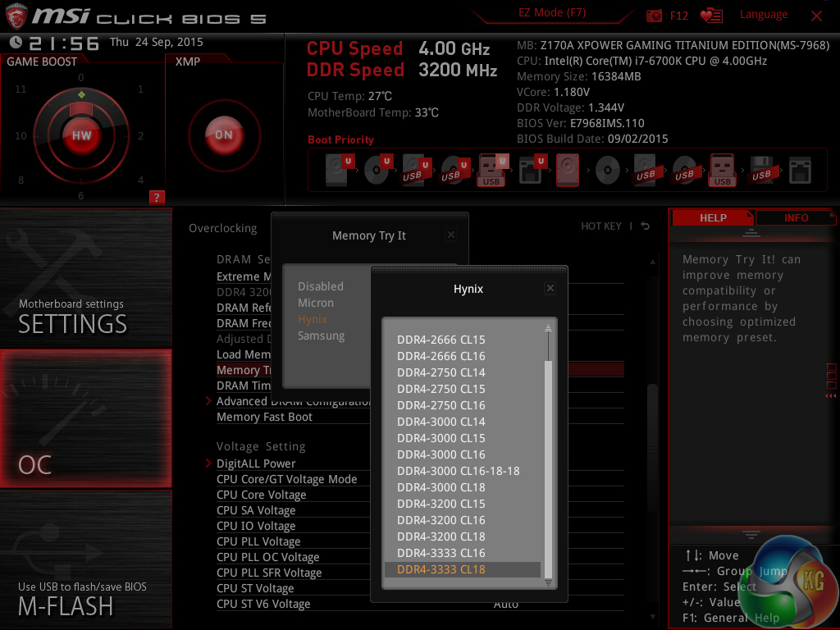Select the DDR4-3200 CL16 preset

tap(463, 520)
